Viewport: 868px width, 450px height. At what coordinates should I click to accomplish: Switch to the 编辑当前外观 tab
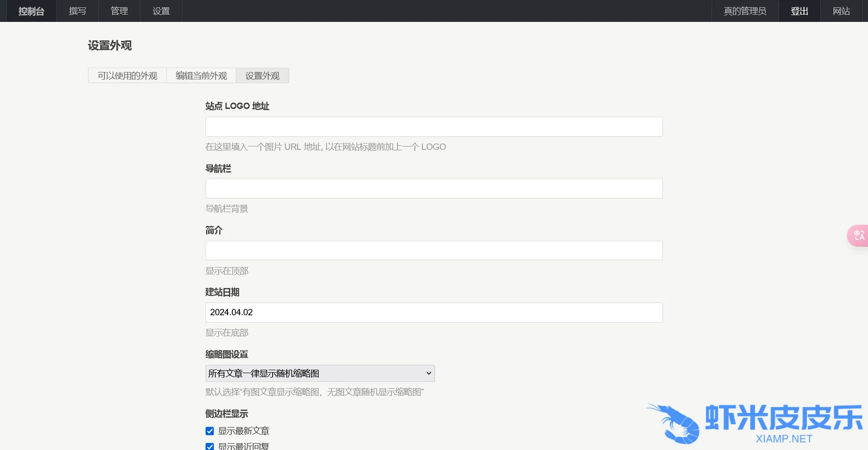point(201,76)
